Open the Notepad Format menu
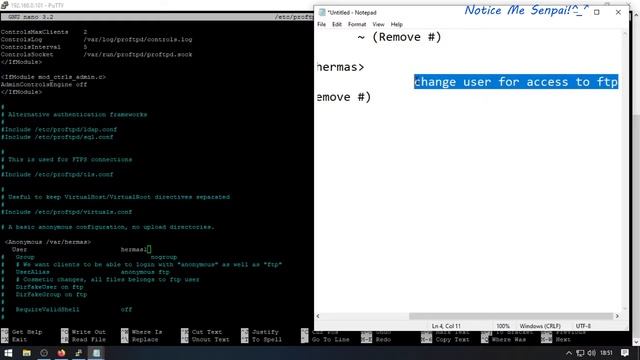The image size is (640, 360). [357, 24]
